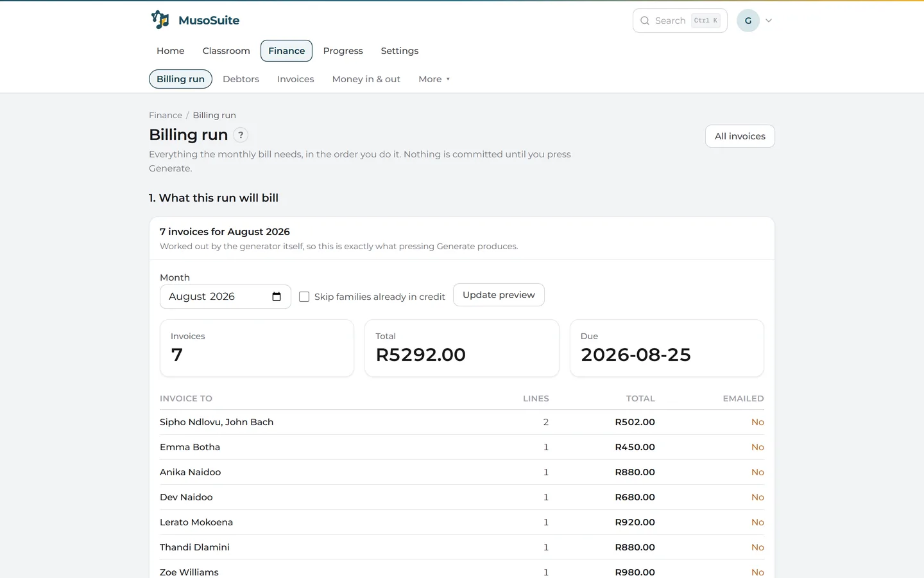
Task: Select the Anika Naidoo row name
Action: (x=191, y=472)
